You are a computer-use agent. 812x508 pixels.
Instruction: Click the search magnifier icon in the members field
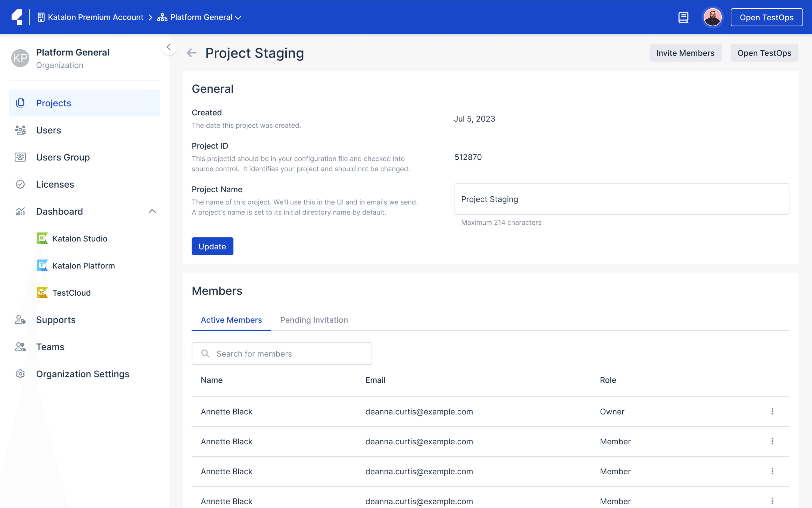coord(205,353)
